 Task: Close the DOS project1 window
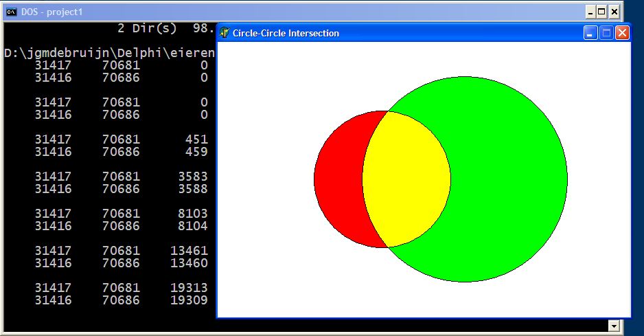[x=614, y=12]
